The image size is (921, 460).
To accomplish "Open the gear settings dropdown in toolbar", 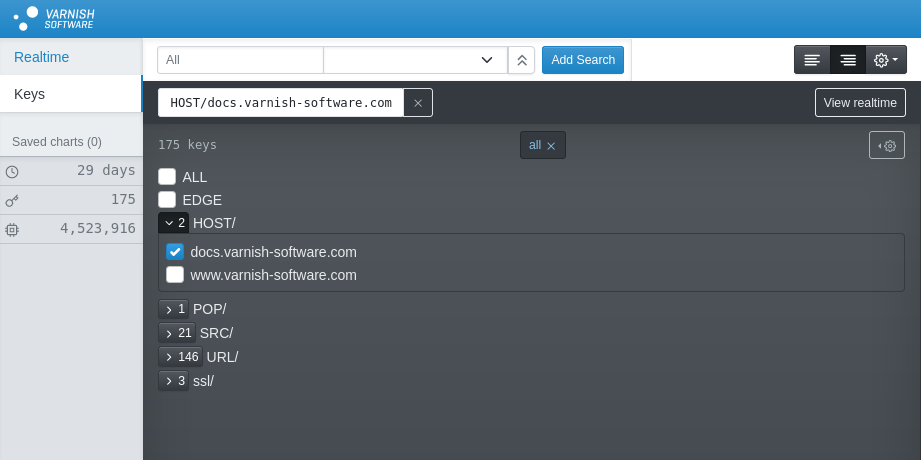I will (x=886, y=60).
